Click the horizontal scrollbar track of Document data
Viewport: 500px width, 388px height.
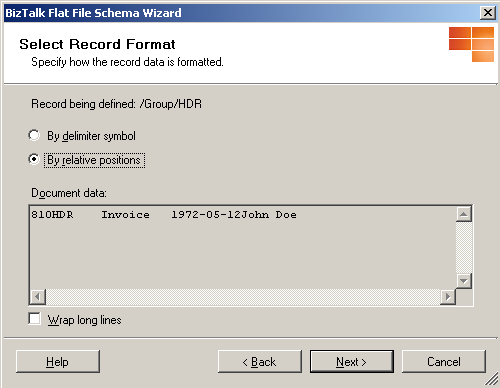pos(243,297)
